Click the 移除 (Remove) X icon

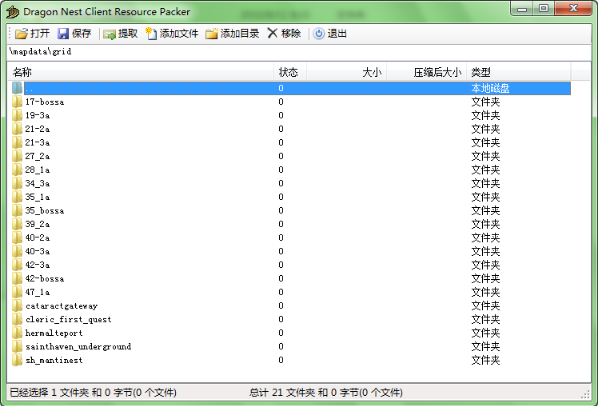click(272, 33)
